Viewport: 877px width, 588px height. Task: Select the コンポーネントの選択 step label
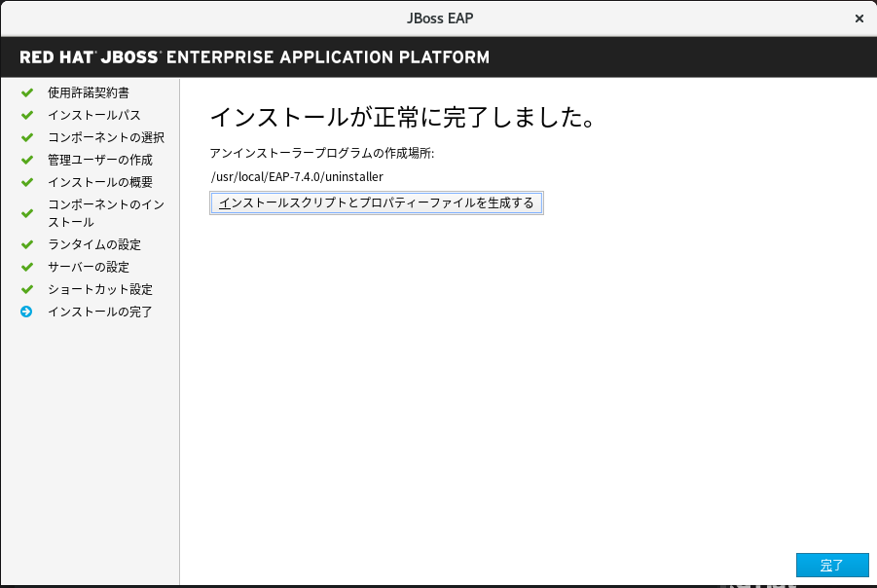106,137
